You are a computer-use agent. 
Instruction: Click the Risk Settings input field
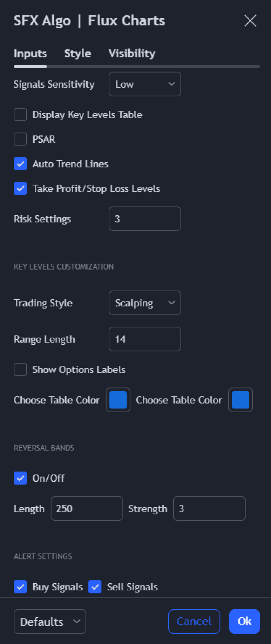145,219
